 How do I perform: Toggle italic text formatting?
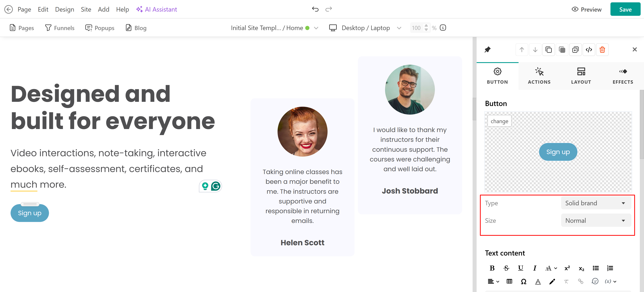point(534,268)
